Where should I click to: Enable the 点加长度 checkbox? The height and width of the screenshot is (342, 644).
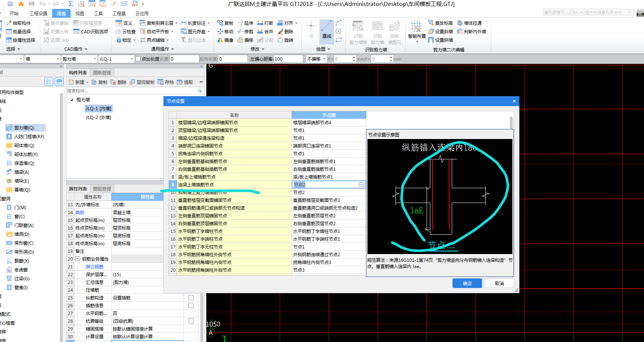[x=138, y=59]
